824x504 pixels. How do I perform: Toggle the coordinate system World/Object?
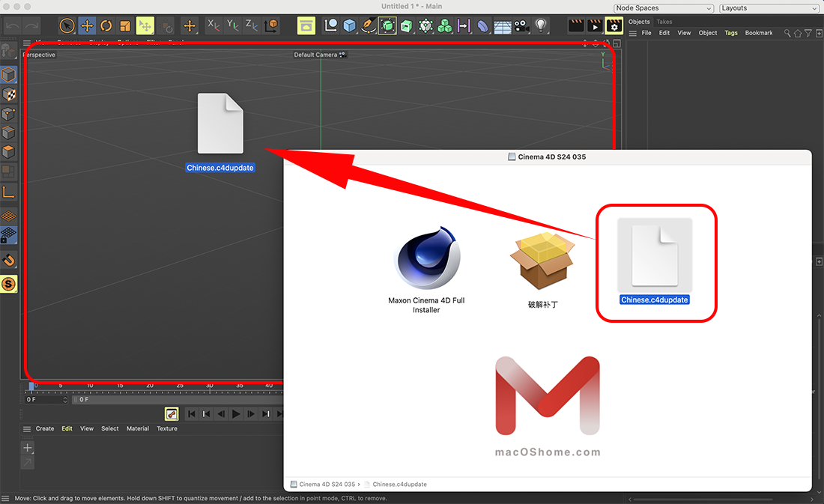271,25
